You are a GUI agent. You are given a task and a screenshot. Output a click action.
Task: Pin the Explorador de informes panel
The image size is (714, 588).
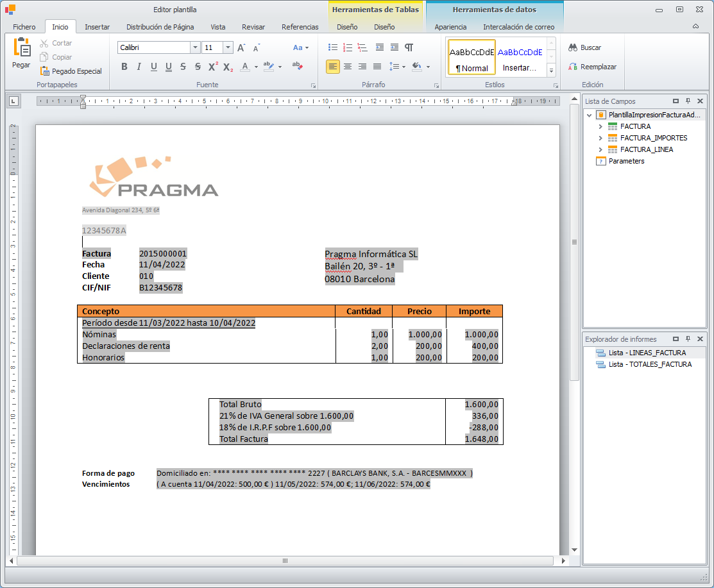pos(688,339)
